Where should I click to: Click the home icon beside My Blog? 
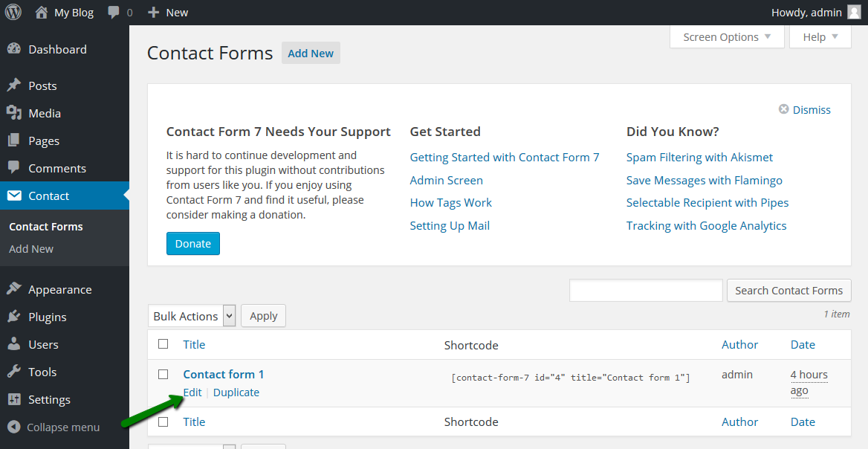pos(42,12)
